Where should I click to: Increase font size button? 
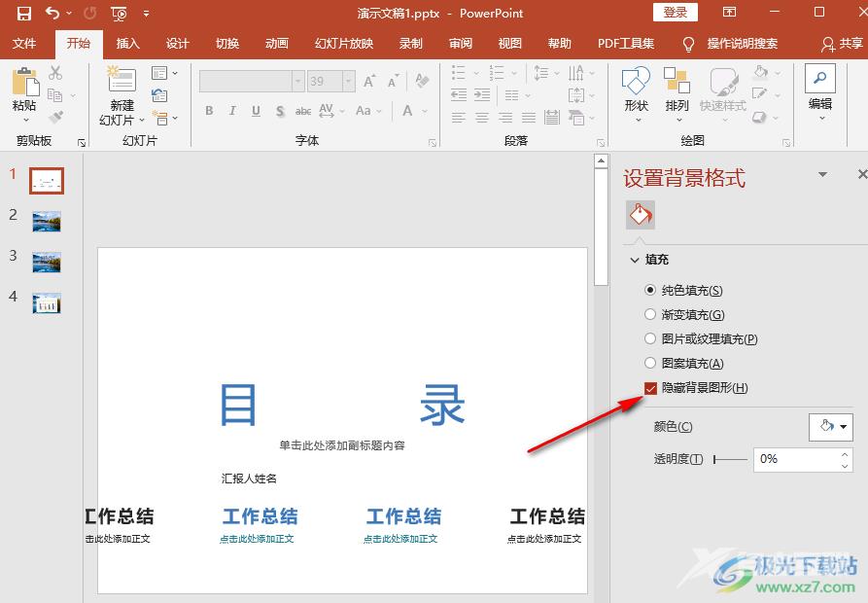369,82
